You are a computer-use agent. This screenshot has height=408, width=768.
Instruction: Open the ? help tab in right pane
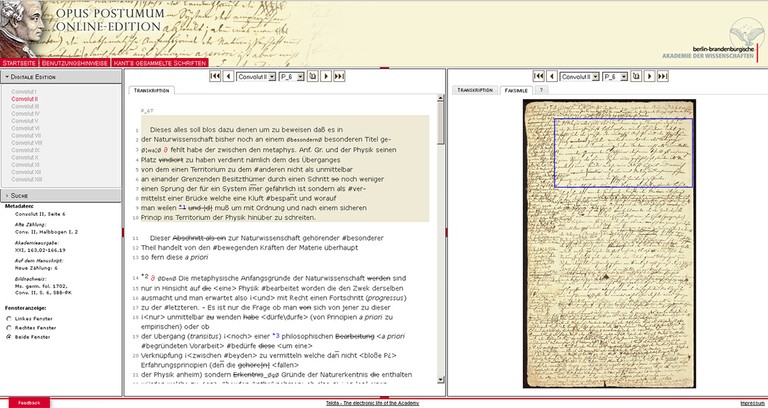click(x=541, y=90)
